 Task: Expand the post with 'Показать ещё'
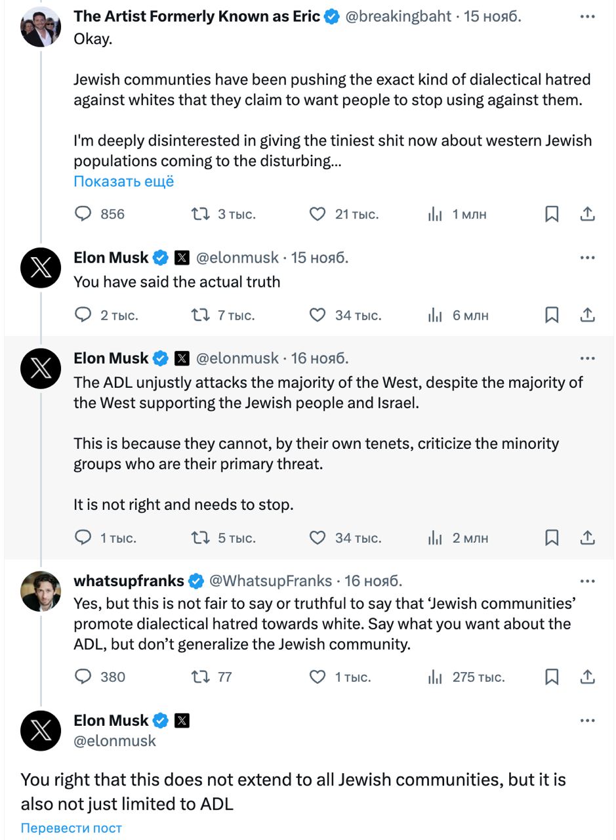click(123, 180)
